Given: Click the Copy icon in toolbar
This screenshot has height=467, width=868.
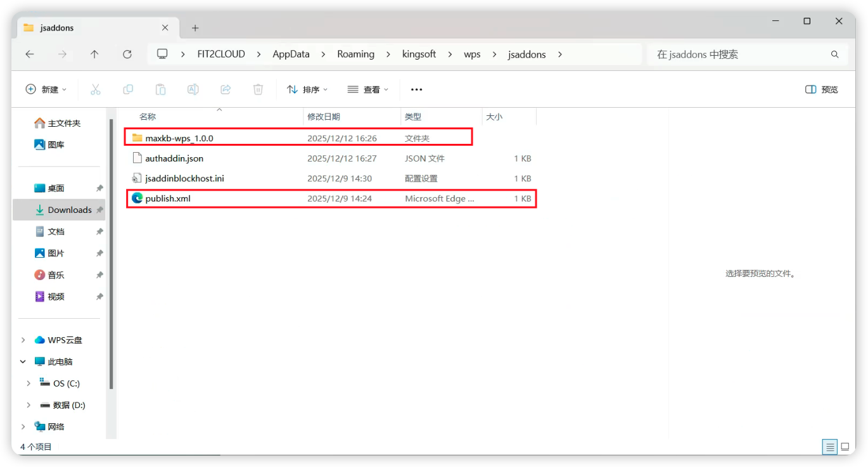Looking at the screenshot, I should (128, 89).
